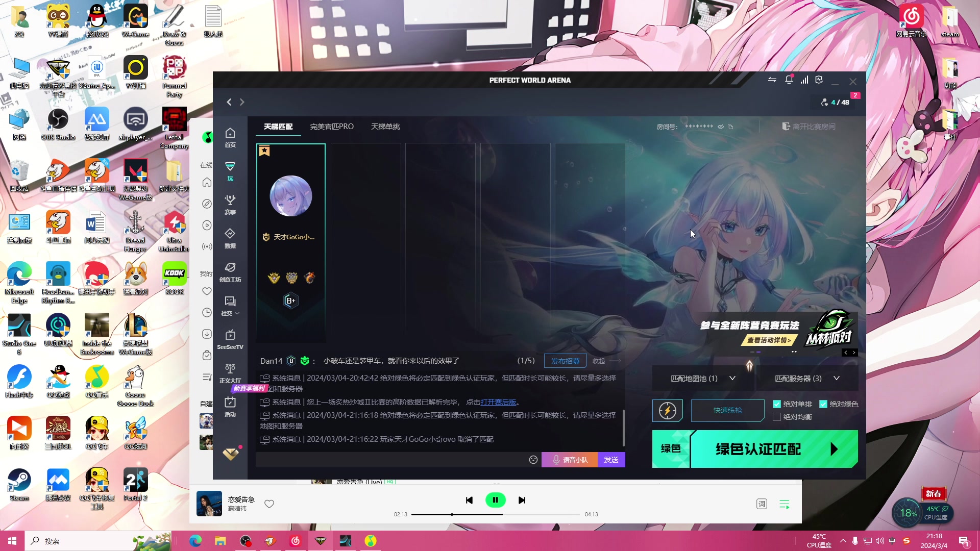Skip to the next track
980x551 pixels.
(x=522, y=500)
